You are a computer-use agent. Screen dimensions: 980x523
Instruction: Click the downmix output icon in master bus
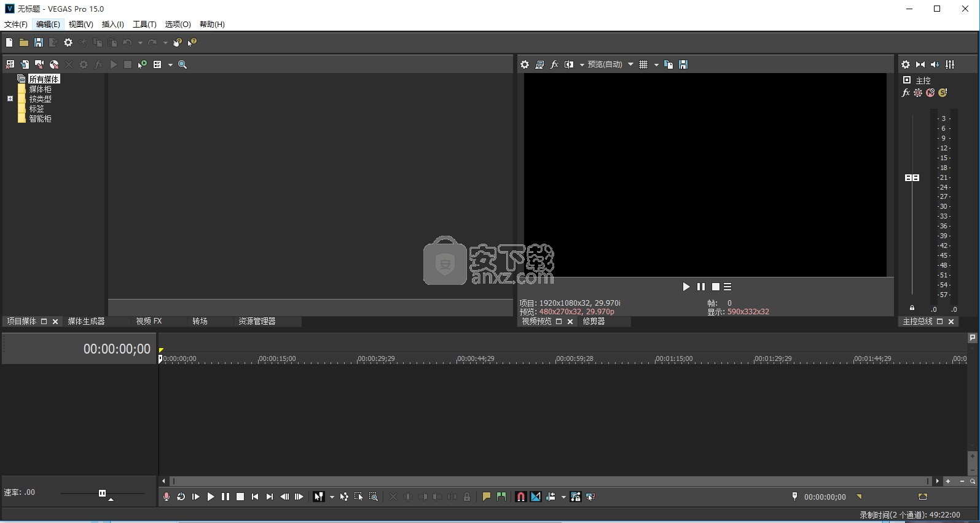[x=920, y=64]
